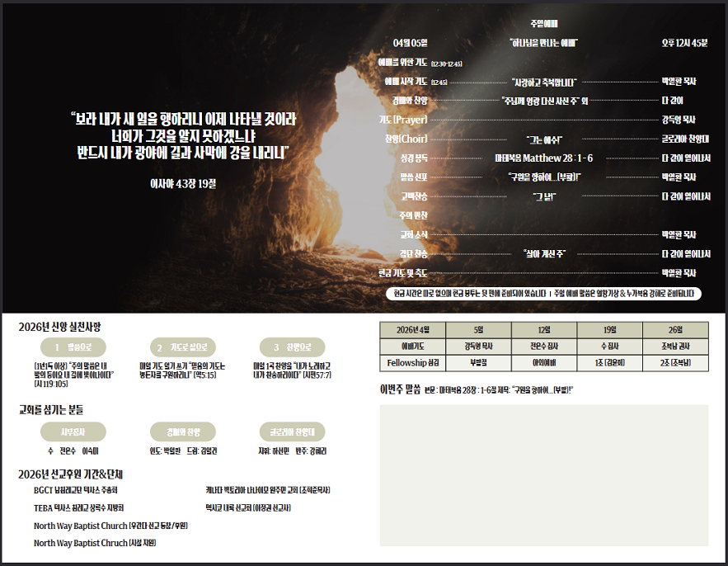Click the table header '2026년 4월'
This screenshot has height=566, width=728.
[413, 330]
